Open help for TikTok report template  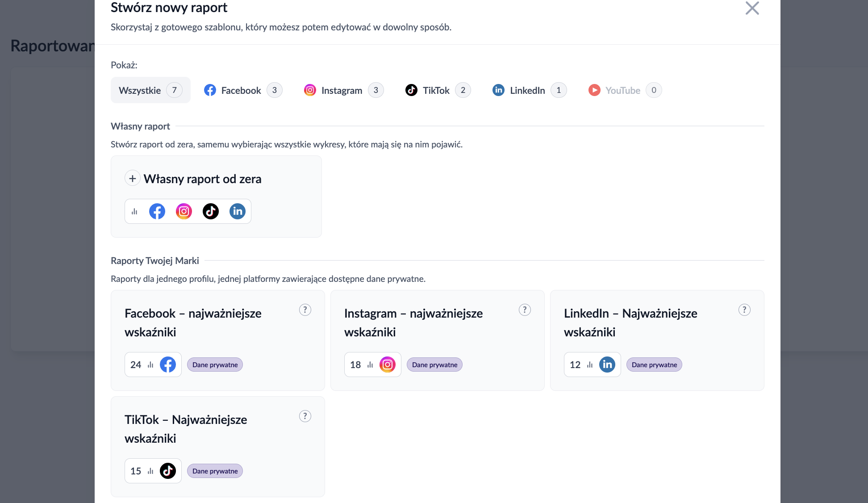[x=305, y=416]
